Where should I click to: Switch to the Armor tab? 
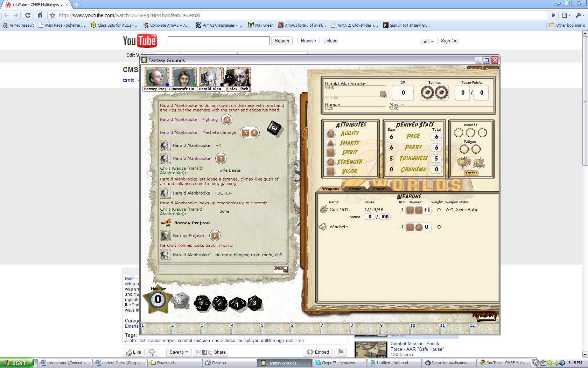(x=355, y=189)
